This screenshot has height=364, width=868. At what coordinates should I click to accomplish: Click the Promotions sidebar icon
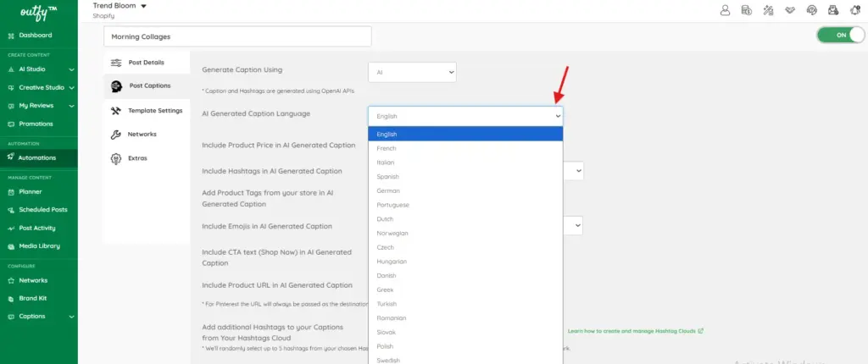(11, 124)
